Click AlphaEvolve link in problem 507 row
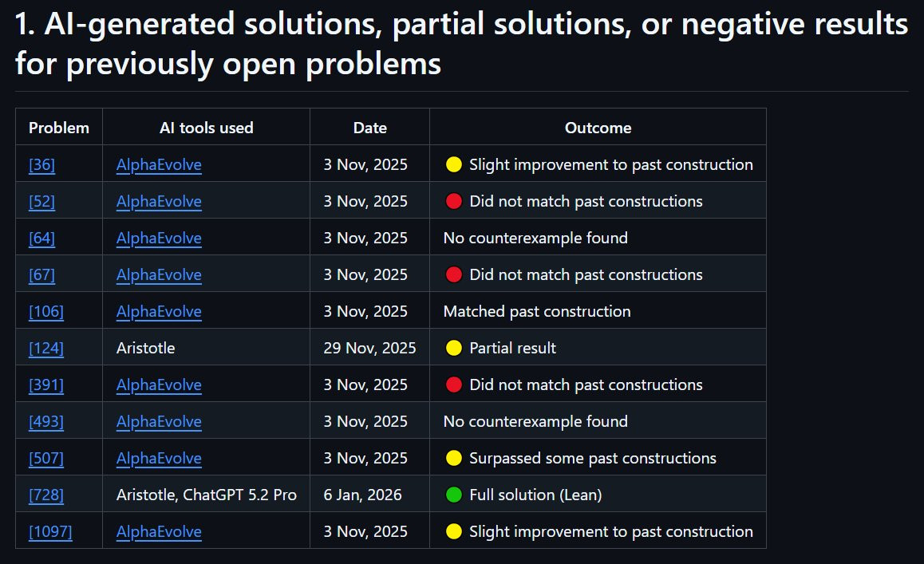Image resolution: width=924 pixels, height=564 pixels. click(159, 458)
